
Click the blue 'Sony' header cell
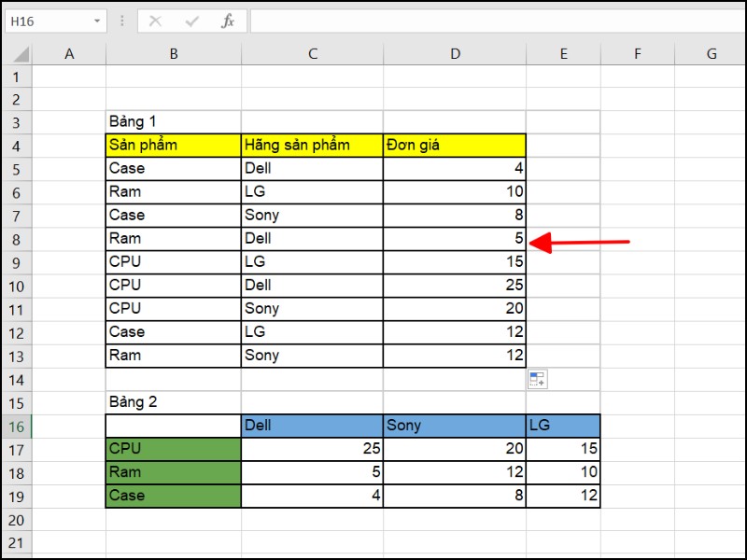click(x=454, y=426)
